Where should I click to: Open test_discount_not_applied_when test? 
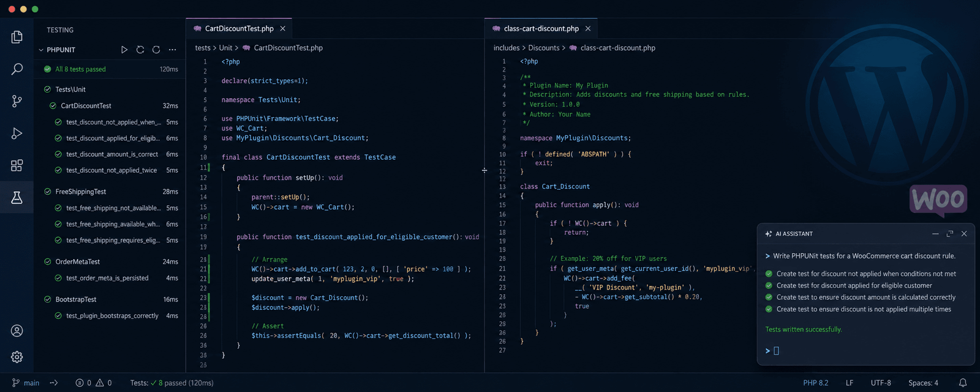[110, 122]
